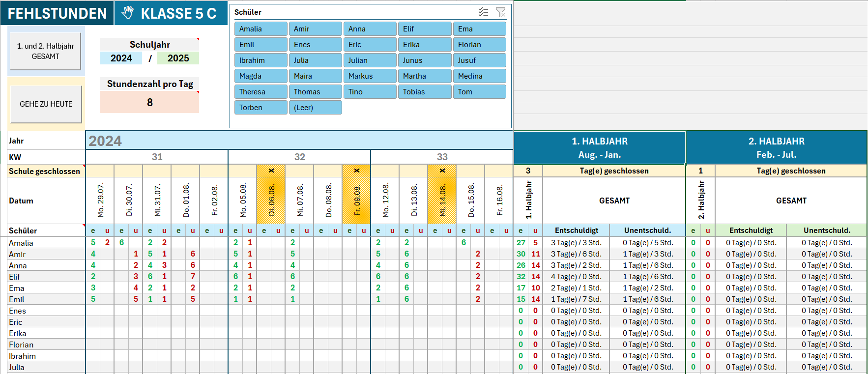Click the green Schuljahr 2025 cell
The height and width of the screenshot is (374, 868).
click(178, 58)
